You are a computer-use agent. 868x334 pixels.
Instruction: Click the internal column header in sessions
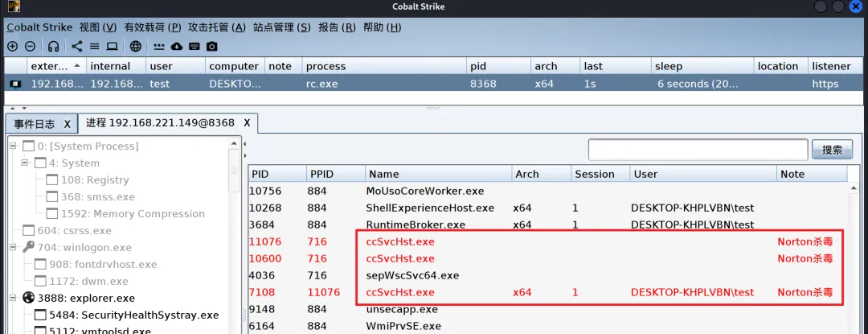click(116, 67)
